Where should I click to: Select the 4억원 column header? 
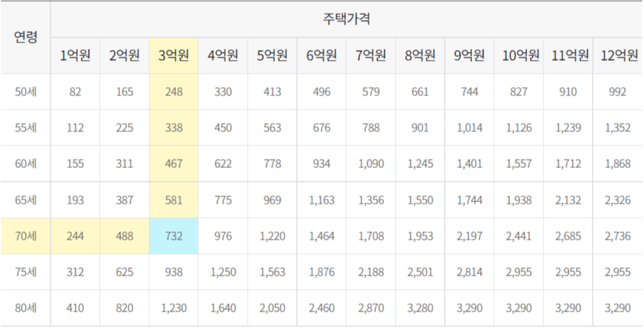click(223, 56)
